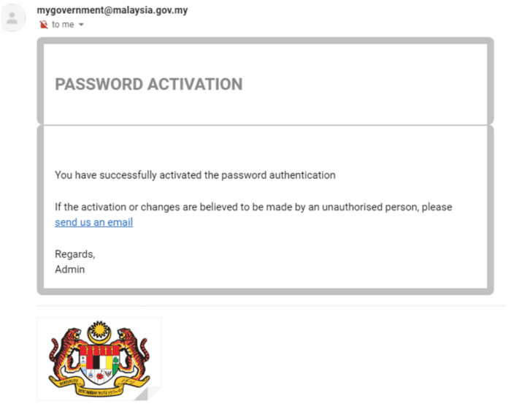The width and height of the screenshot is (511, 420).
Task: Click the 'unauthorised person' warning sentence
Action: coord(253,207)
